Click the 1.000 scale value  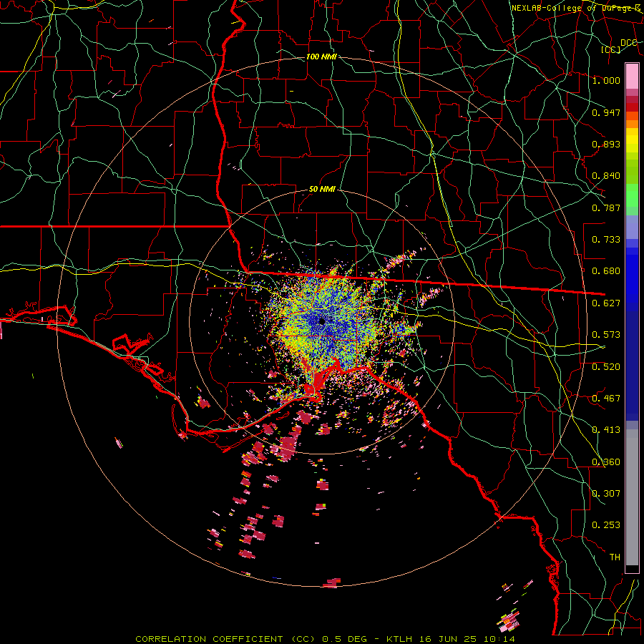tap(606, 80)
